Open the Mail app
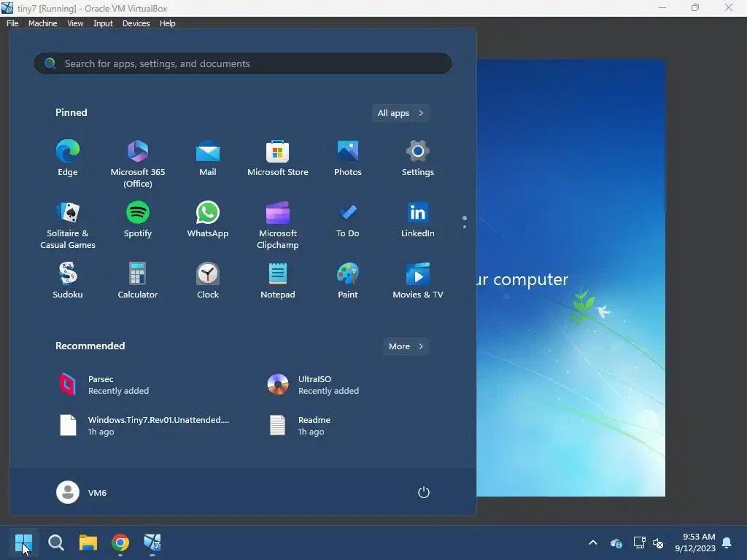The height and width of the screenshot is (560, 747). click(x=208, y=158)
